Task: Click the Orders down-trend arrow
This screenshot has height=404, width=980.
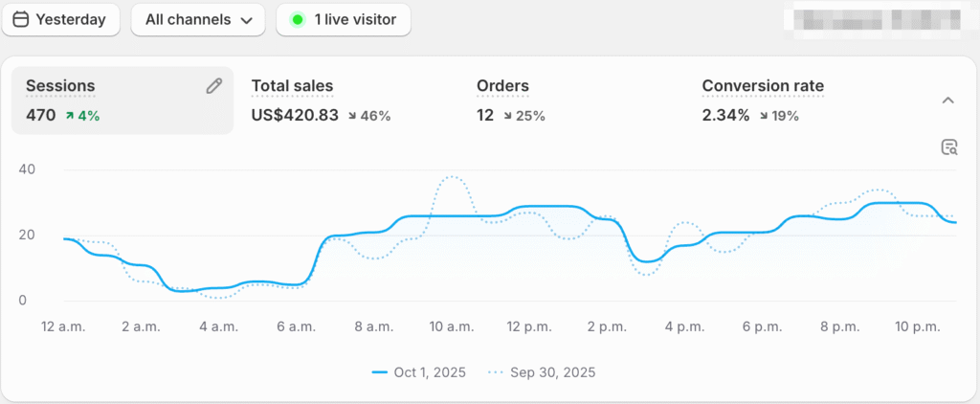Action: pos(507,116)
